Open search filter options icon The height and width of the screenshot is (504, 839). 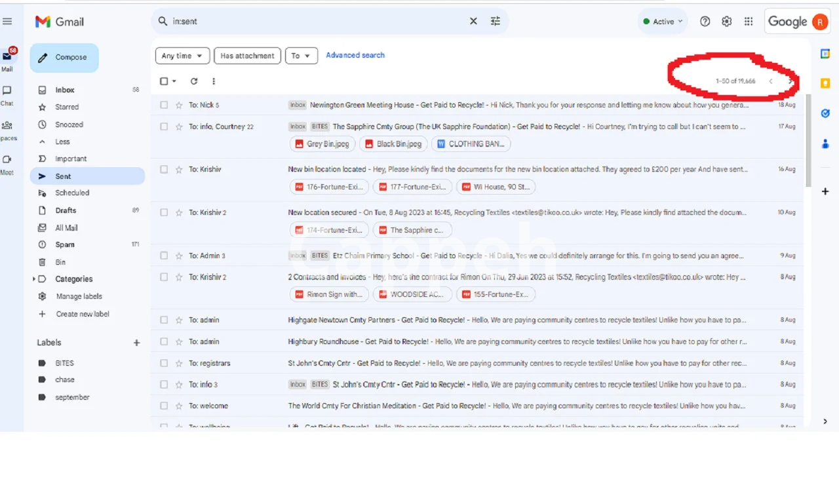click(496, 22)
